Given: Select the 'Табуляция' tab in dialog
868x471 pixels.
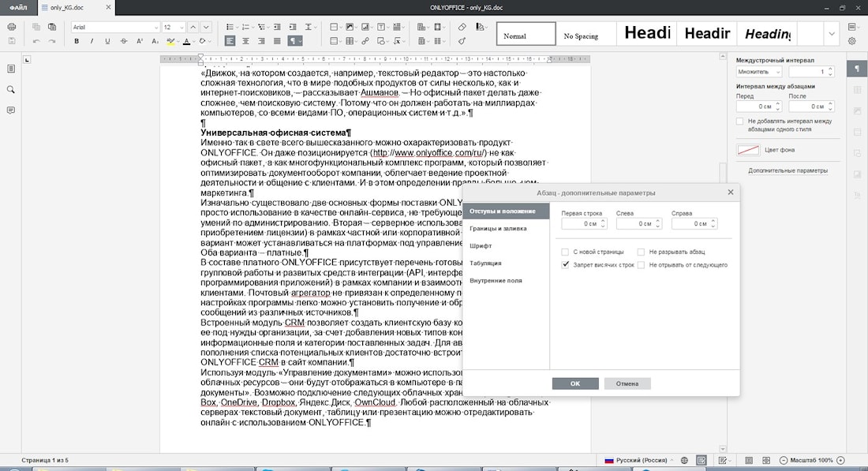Looking at the screenshot, I should [485, 263].
